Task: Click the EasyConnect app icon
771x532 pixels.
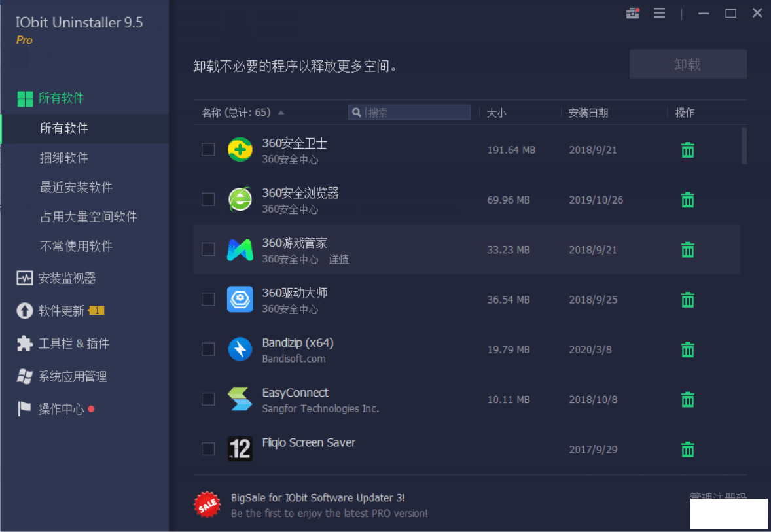Action: click(240, 399)
